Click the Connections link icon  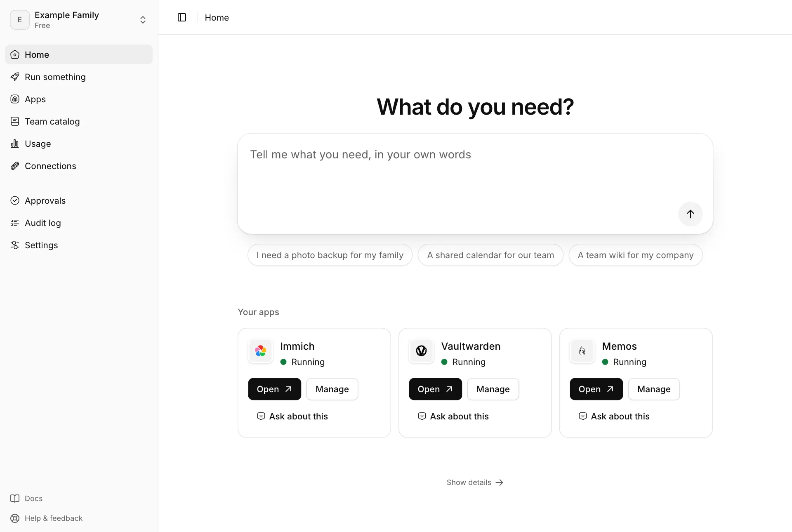click(x=15, y=166)
